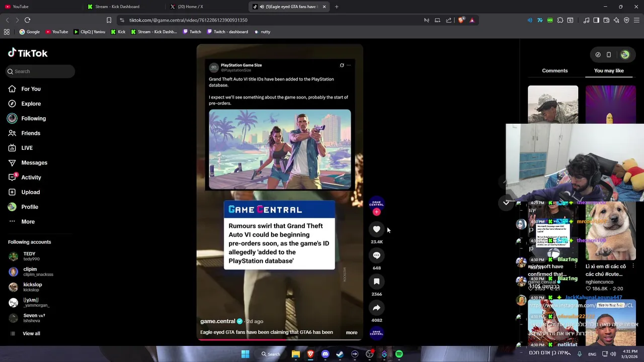
Task: Open the browser hamburger menu
Action: pyautogui.click(x=636, y=20)
